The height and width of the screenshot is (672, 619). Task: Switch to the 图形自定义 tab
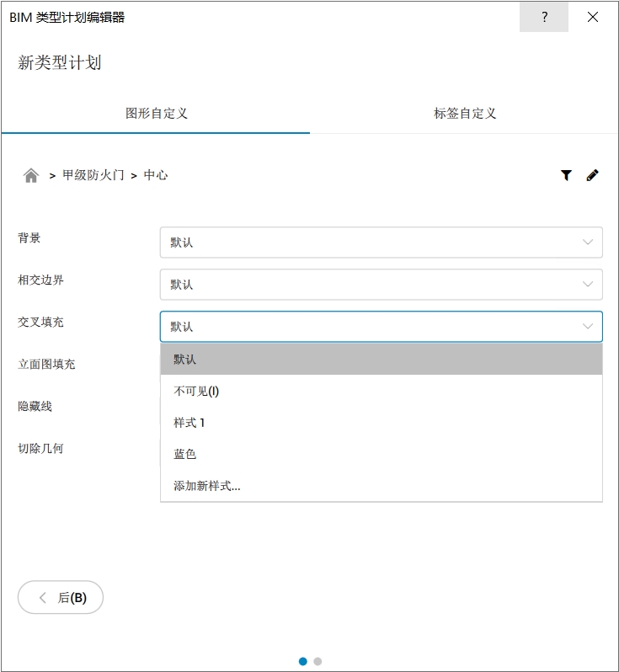pos(156,114)
